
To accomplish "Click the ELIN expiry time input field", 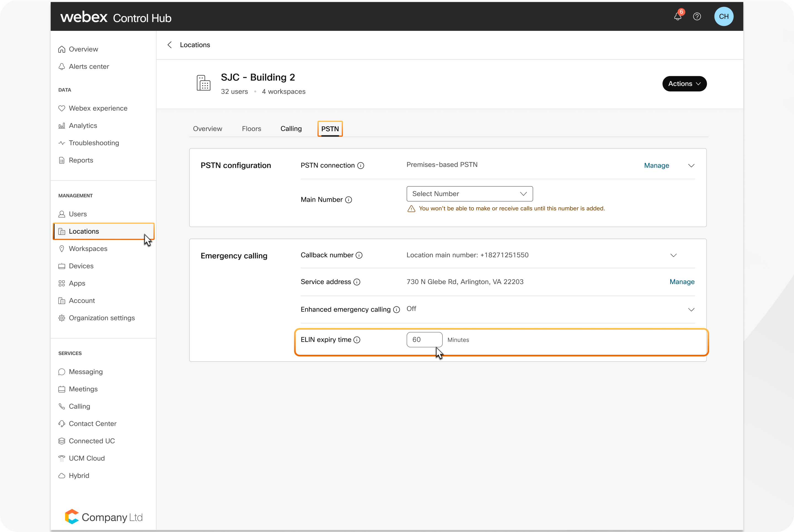I will tap(424, 340).
